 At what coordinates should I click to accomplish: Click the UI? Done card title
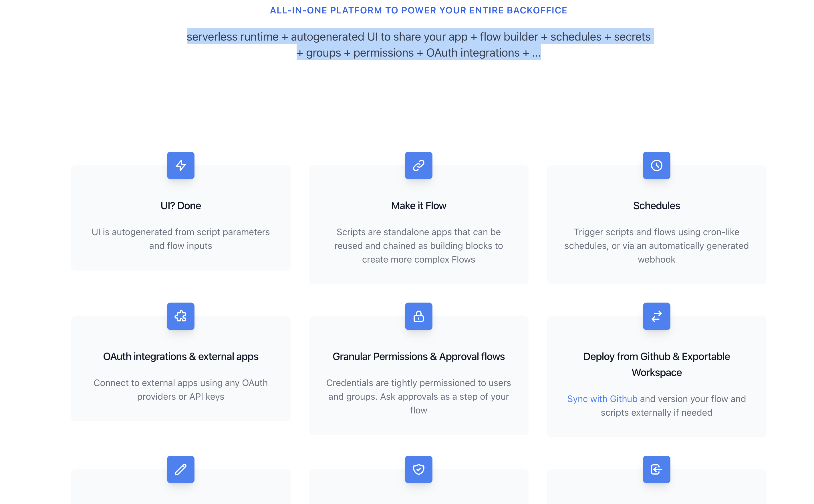point(180,205)
